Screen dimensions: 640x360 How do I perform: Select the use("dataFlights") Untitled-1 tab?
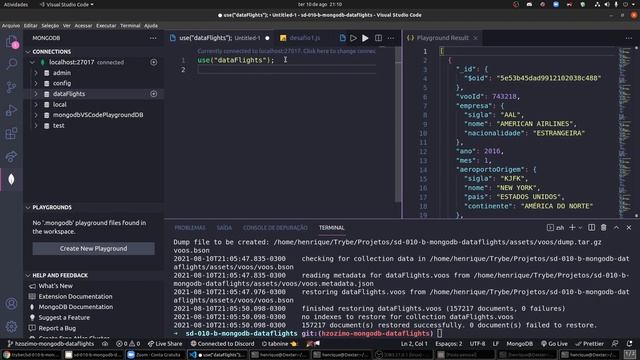coord(220,38)
